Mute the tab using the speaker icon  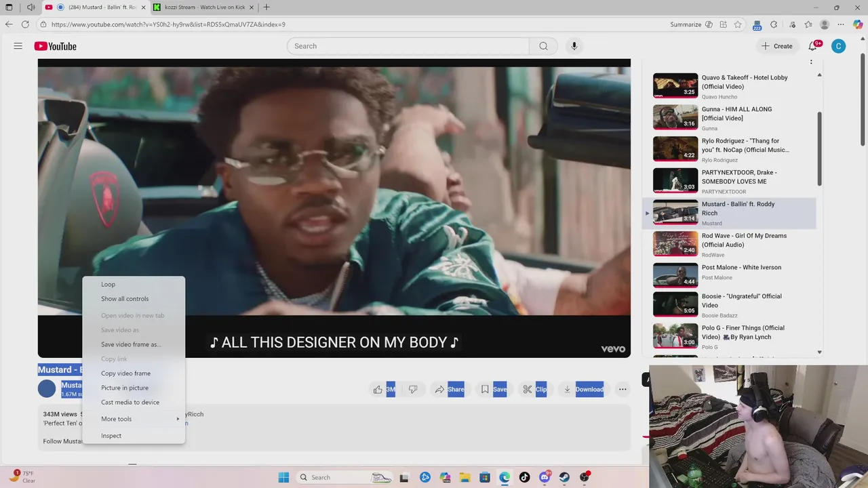(x=31, y=7)
